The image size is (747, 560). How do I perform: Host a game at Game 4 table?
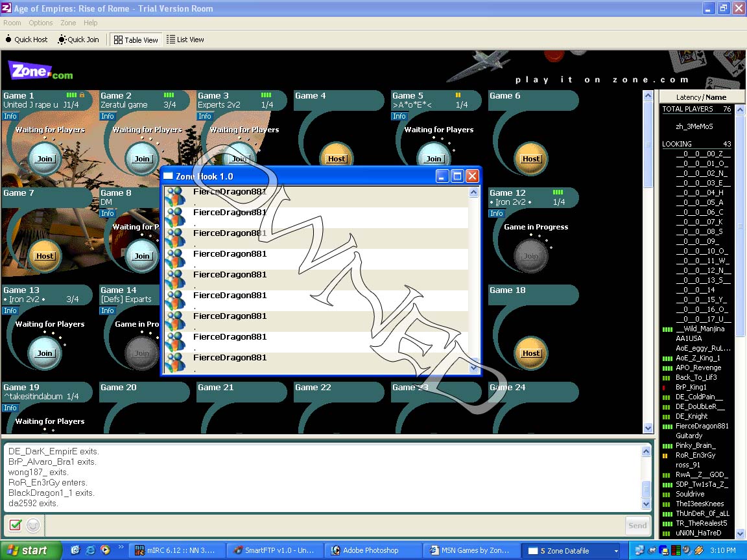click(337, 159)
